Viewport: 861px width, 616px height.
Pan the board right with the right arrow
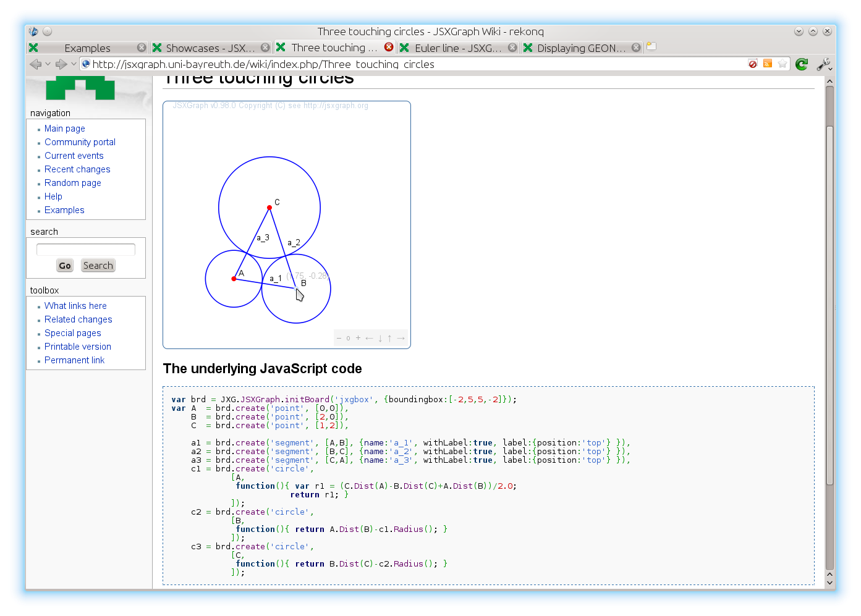pos(401,338)
